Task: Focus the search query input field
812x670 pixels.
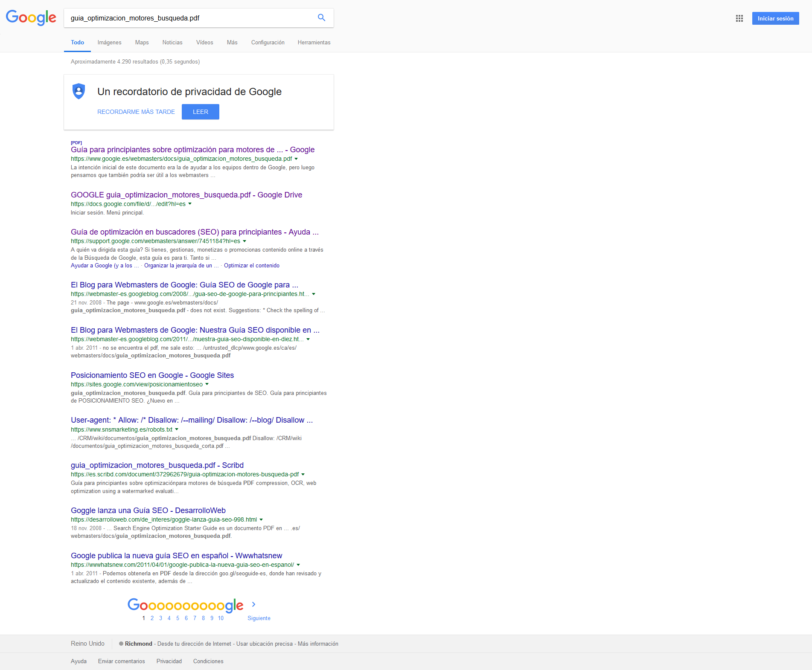Action: tap(190, 18)
